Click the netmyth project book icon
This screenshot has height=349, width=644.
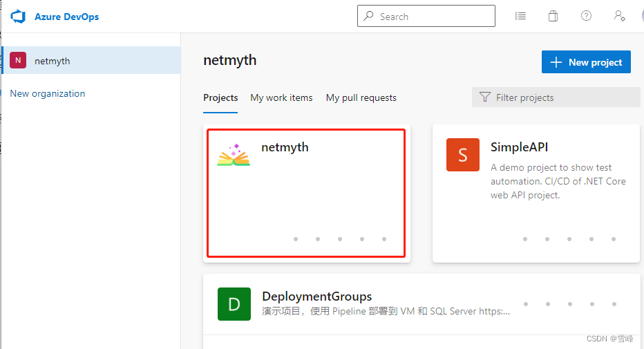click(x=234, y=155)
